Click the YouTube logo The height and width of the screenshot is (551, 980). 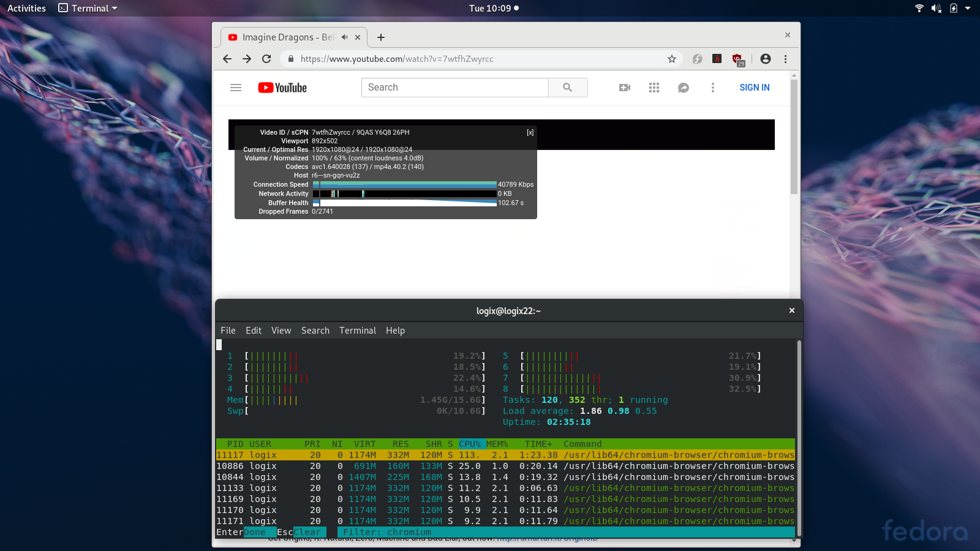(x=281, y=88)
